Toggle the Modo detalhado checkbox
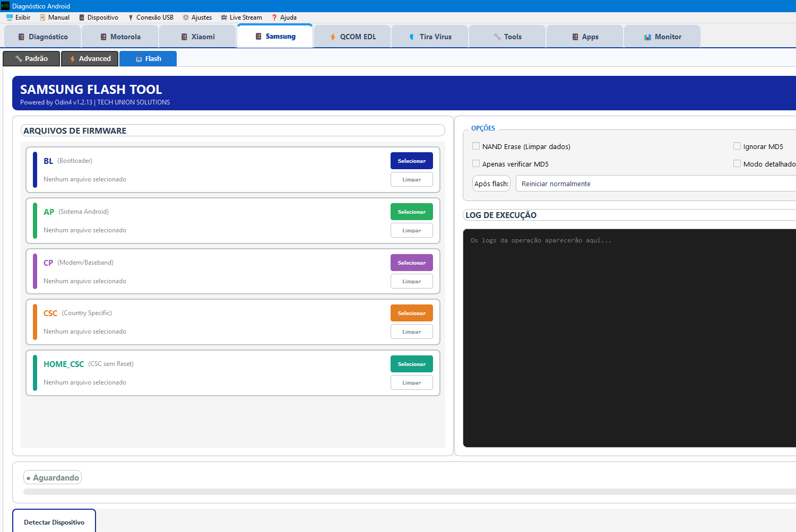The width and height of the screenshot is (796, 532). [x=737, y=164]
